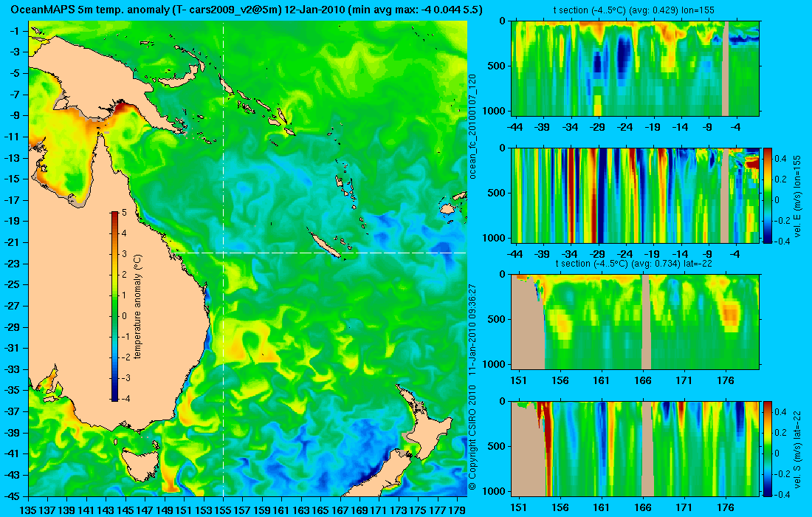Click the vel. S velocity color scale bar

point(768,448)
